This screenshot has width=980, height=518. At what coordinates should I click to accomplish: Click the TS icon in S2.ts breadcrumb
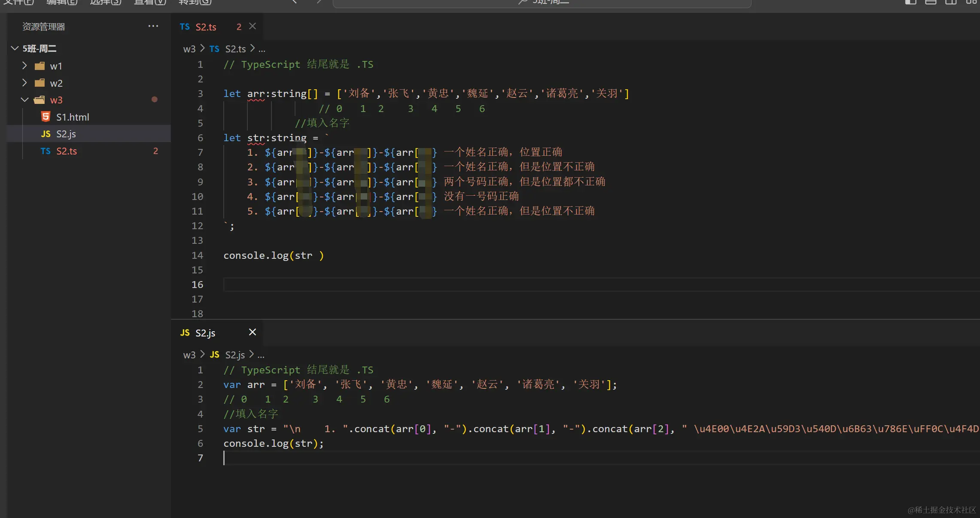click(x=214, y=49)
